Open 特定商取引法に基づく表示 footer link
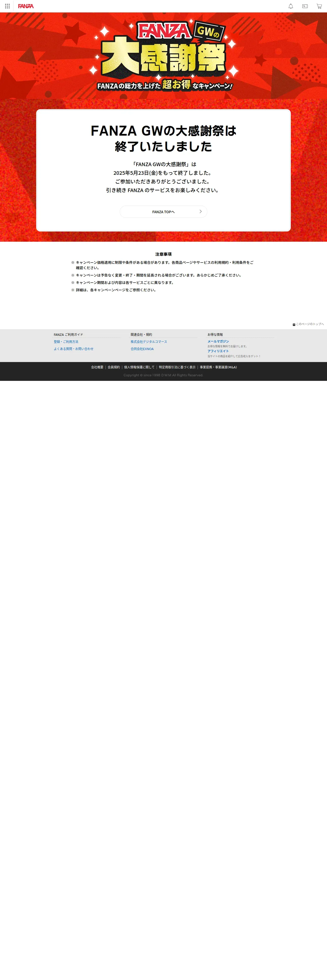Image resolution: width=327 pixels, height=980 pixels. (177, 367)
